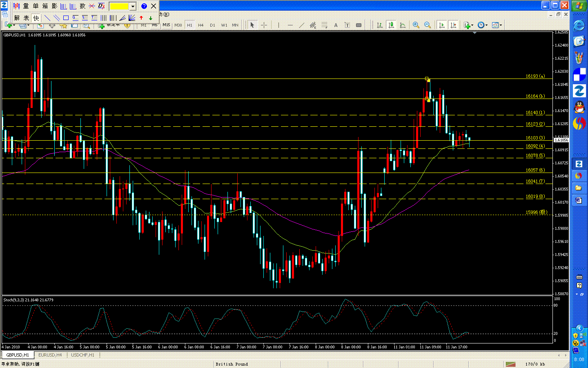The height and width of the screenshot is (368, 588).
Task: Switch to the EURUSD,H4 chart tab
Action: [50, 355]
